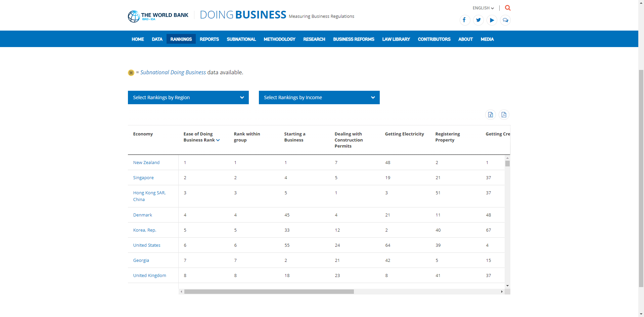
Task: Open the SUBNATIONAL menu item
Action: (x=241, y=39)
